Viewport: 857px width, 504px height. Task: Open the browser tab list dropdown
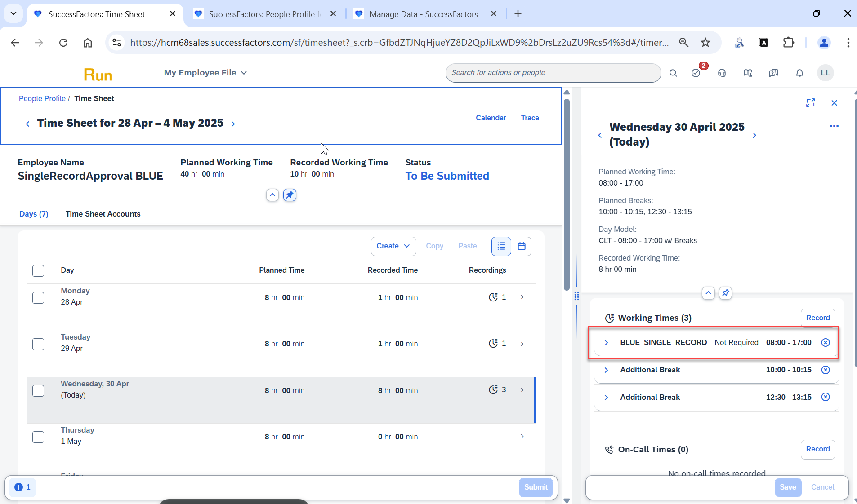[x=13, y=13]
